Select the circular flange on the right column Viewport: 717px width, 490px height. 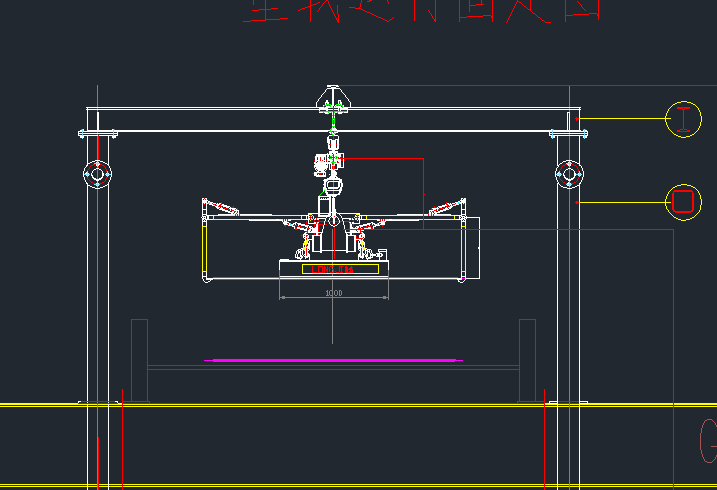coord(569,174)
